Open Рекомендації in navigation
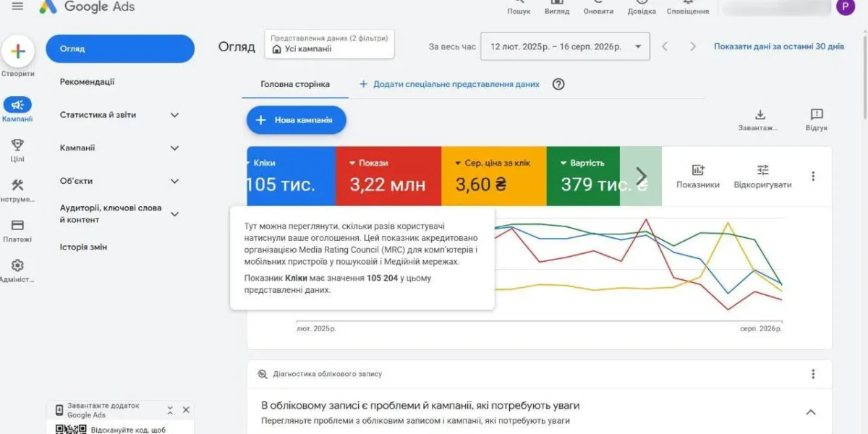This screenshot has width=868, height=434. pyautogui.click(x=87, y=82)
